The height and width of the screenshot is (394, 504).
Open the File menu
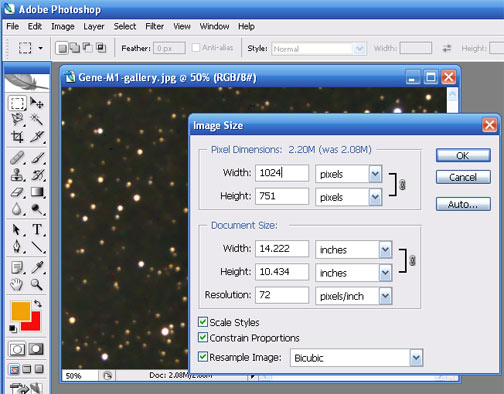click(13, 26)
